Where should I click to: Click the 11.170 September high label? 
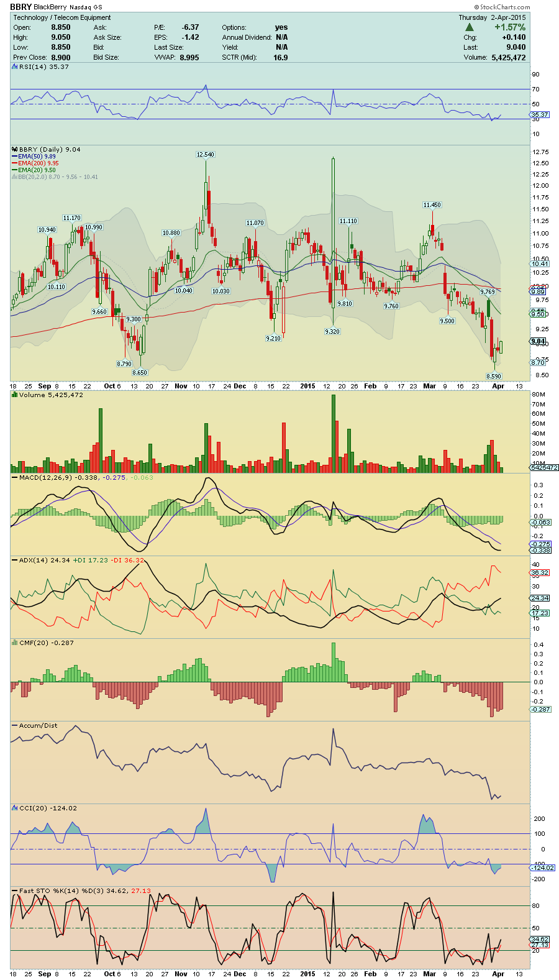pos(71,218)
